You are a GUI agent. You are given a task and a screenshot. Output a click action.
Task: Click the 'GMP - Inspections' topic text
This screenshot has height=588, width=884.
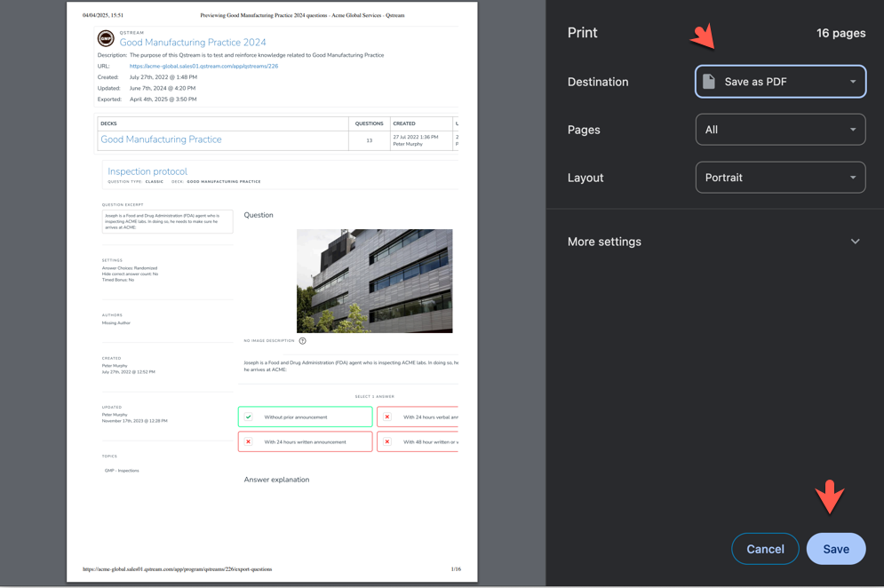pos(122,471)
